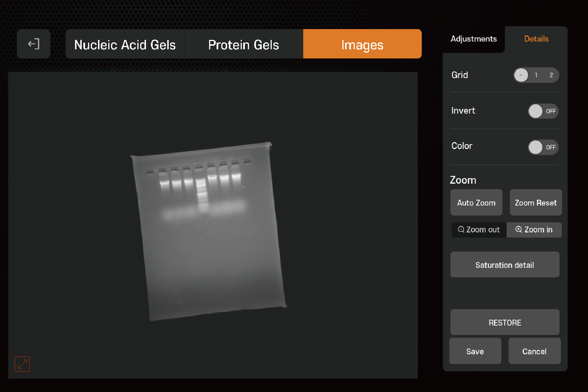The image size is (588, 392).
Task: Open the Details panel tab
Action: [536, 39]
